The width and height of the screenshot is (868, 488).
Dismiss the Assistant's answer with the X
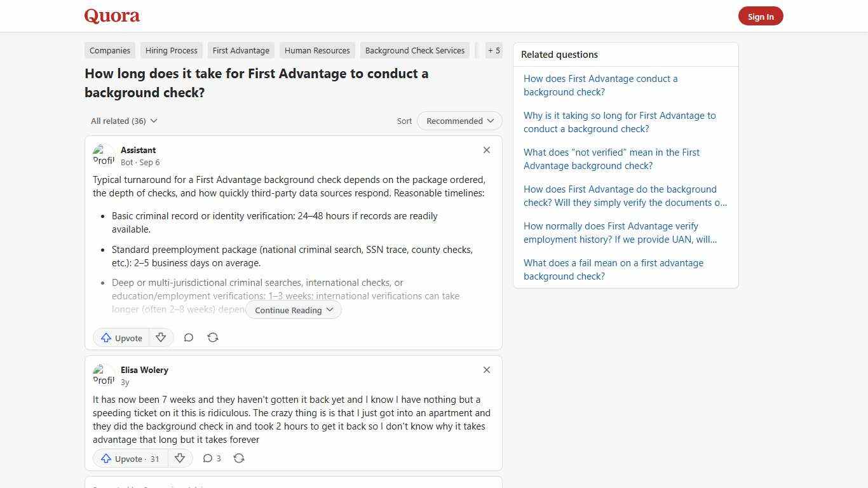click(487, 150)
